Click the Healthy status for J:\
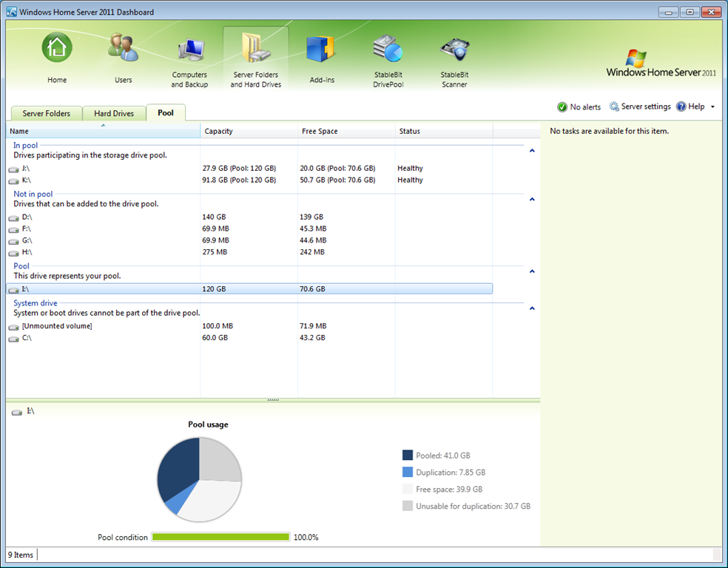Viewport: 728px width, 568px height. point(410,169)
